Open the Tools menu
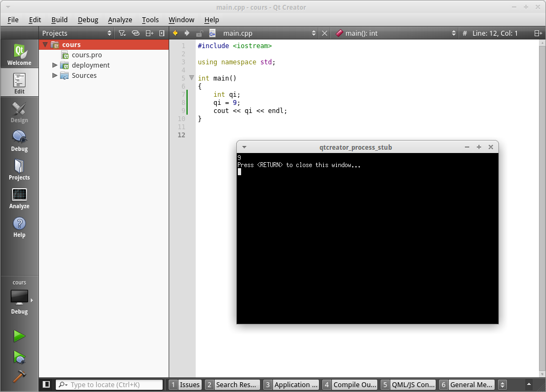The height and width of the screenshot is (392, 546). 150,20
